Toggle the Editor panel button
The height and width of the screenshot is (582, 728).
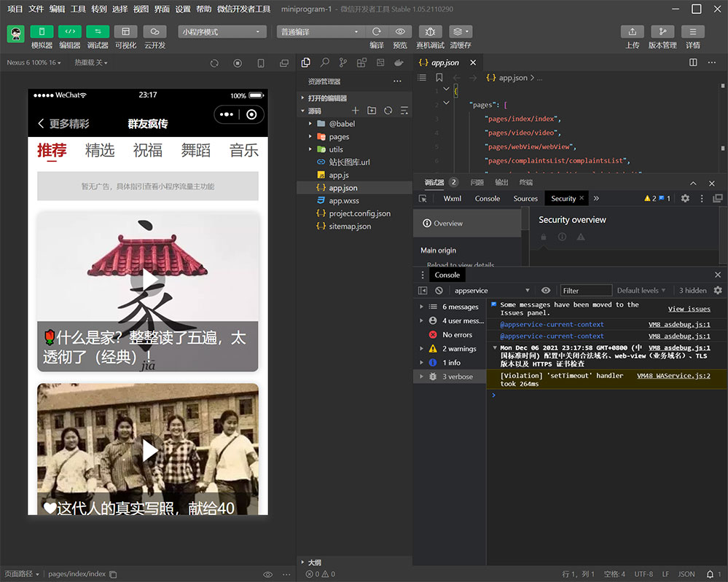70,32
